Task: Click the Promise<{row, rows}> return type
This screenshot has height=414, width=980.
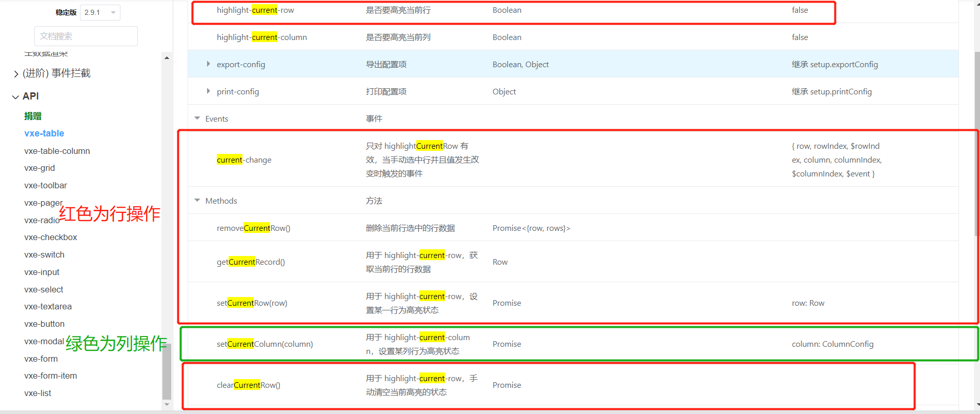Action: [x=532, y=228]
